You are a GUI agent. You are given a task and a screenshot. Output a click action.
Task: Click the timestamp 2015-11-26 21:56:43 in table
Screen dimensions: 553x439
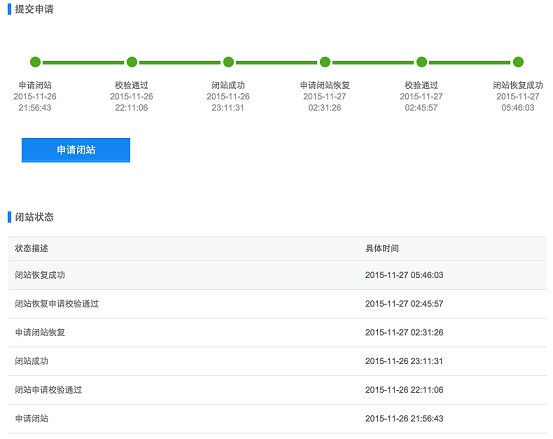(404, 419)
